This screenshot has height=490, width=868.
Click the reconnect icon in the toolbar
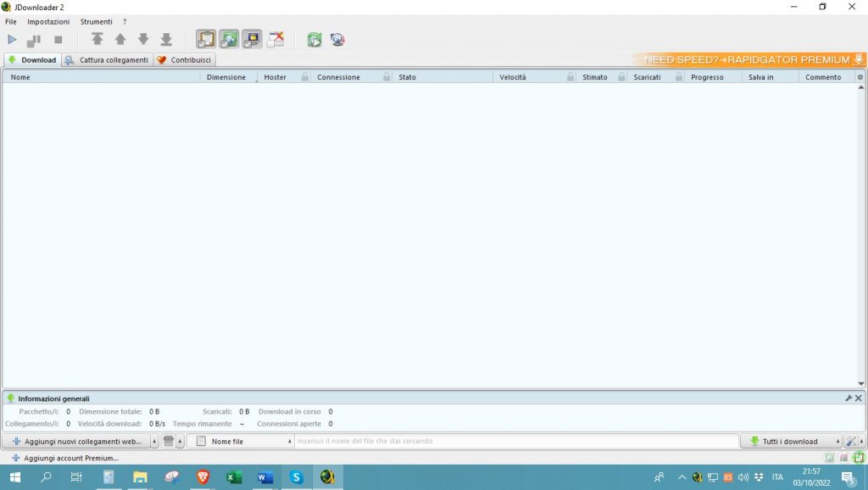click(314, 40)
